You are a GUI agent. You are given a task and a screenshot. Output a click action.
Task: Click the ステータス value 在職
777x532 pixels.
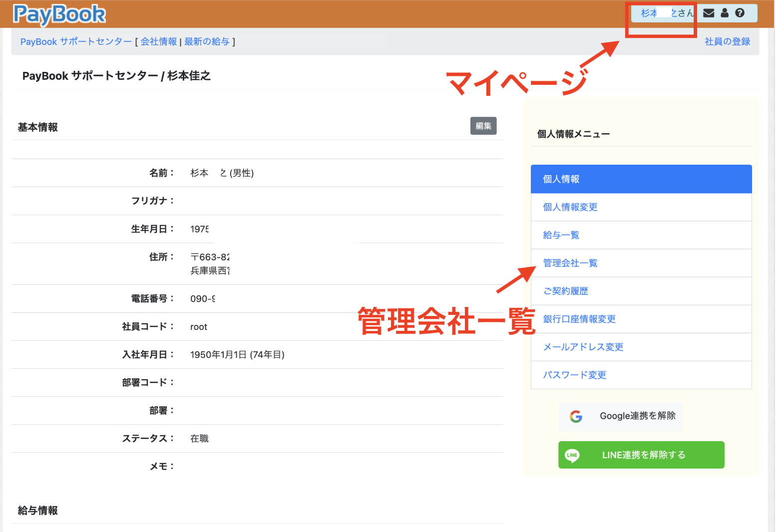tap(199, 439)
